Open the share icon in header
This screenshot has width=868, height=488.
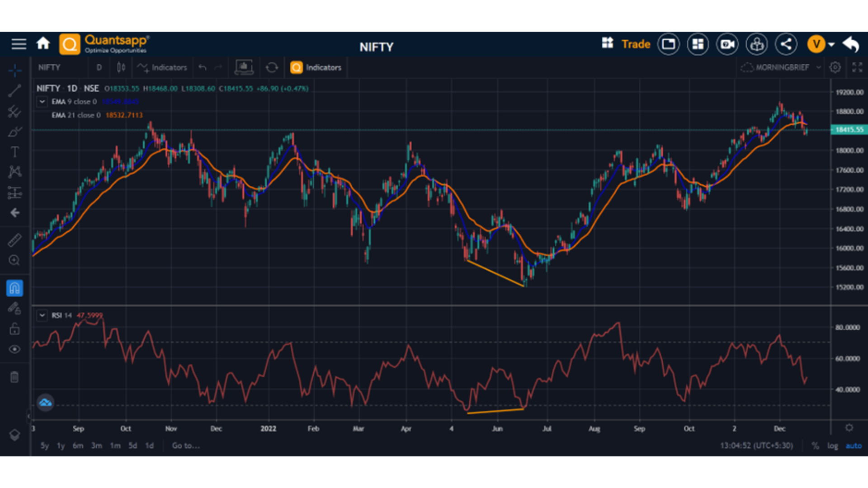coord(786,44)
